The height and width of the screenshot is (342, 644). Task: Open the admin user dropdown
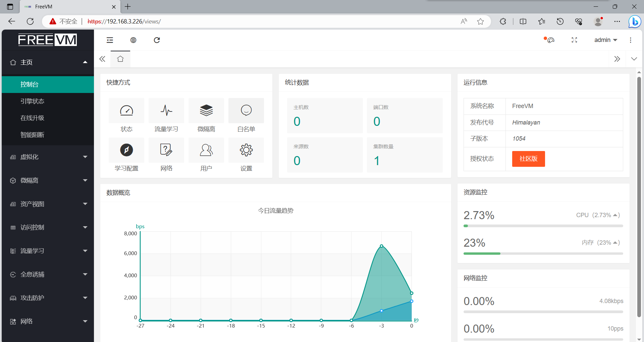pyautogui.click(x=605, y=40)
